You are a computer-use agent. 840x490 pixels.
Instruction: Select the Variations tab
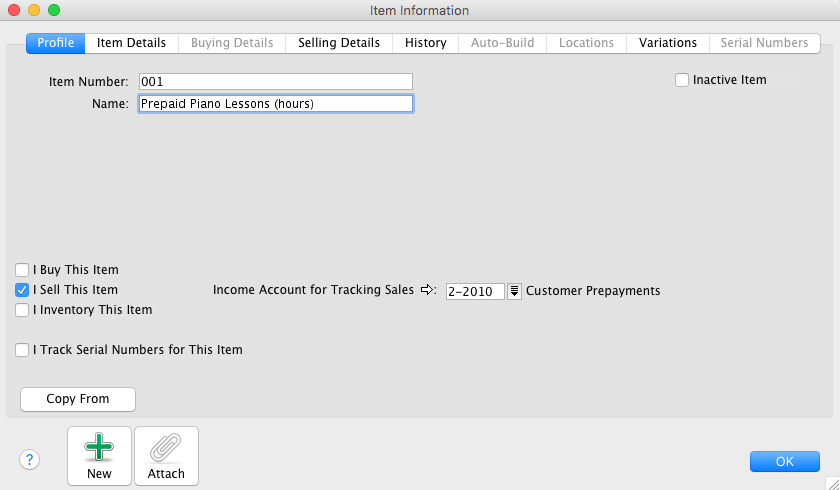click(x=668, y=43)
